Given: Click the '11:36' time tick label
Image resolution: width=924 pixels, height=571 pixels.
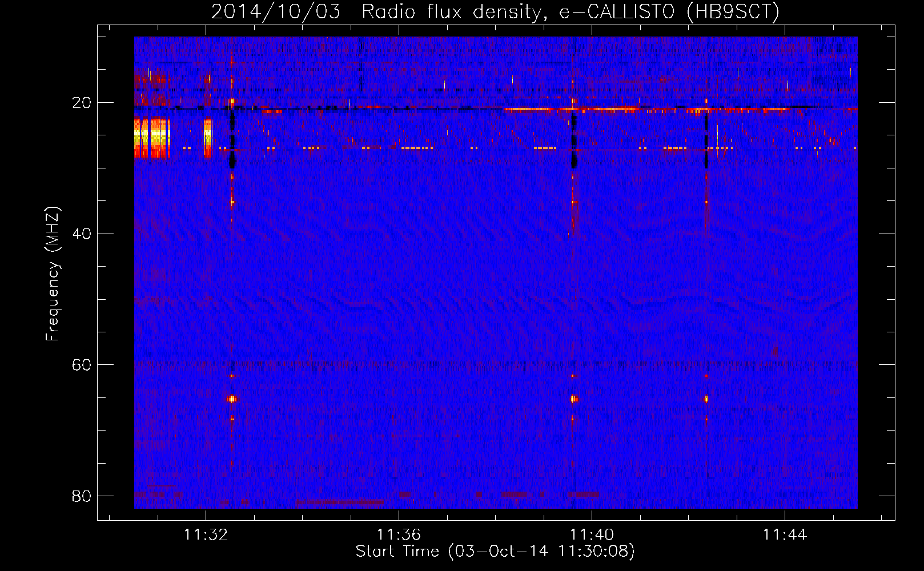Looking at the screenshot, I should click(399, 534).
